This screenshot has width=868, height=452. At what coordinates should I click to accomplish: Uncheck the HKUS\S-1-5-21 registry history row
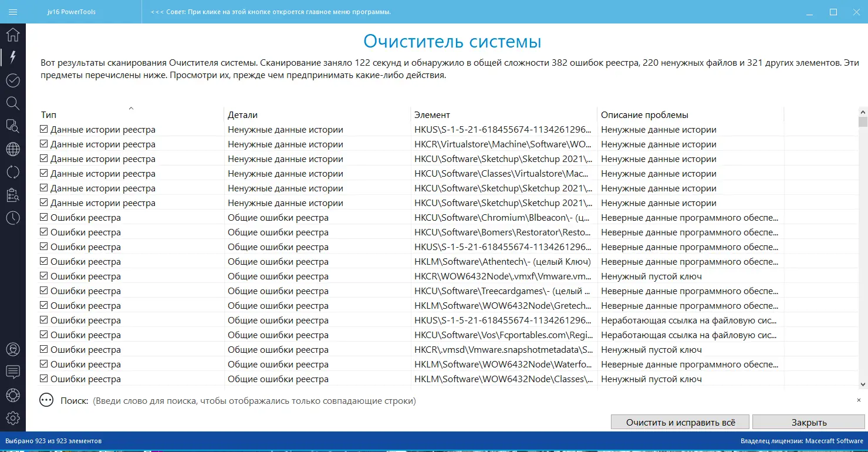pyautogui.click(x=44, y=129)
